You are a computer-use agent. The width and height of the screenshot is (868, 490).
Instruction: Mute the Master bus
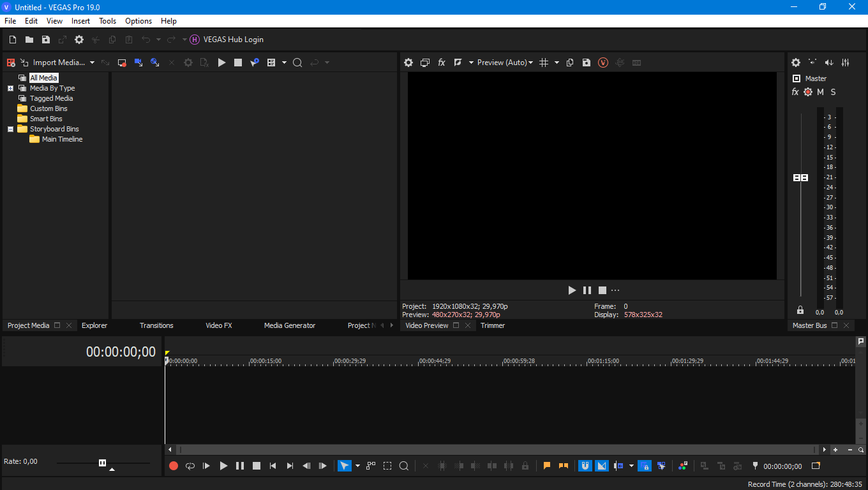point(820,92)
